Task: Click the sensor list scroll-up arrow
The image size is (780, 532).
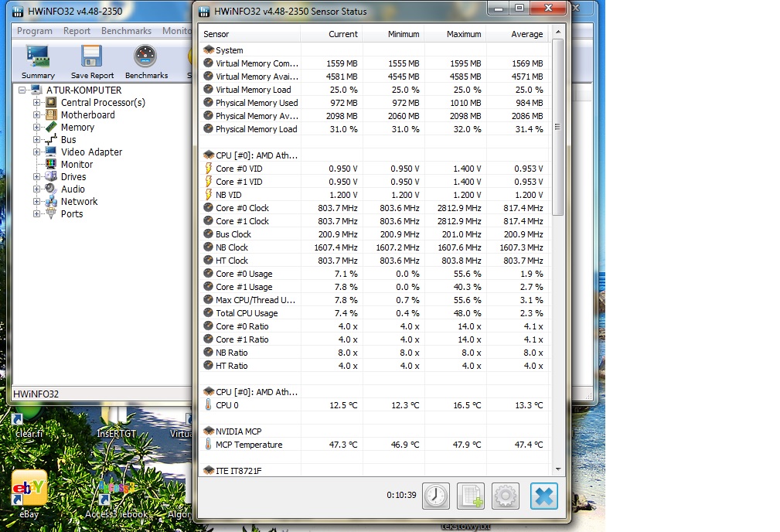Action: click(x=557, y=32)
